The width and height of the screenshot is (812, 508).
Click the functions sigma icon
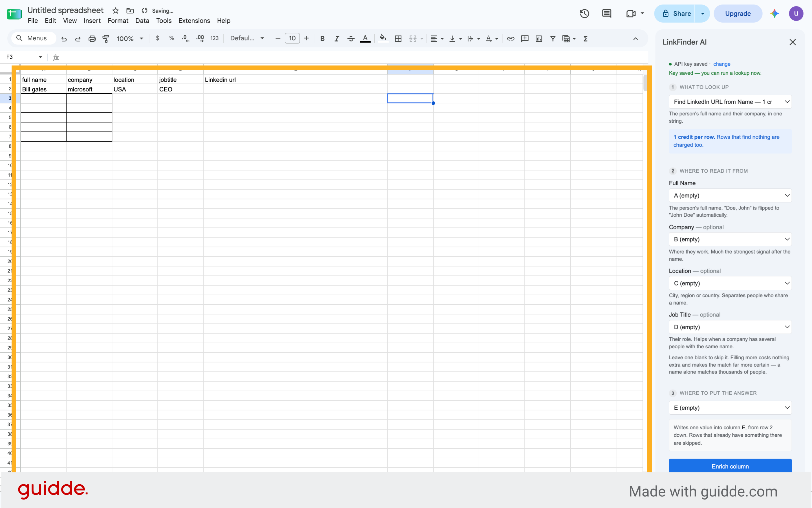(x=585, y=39)
